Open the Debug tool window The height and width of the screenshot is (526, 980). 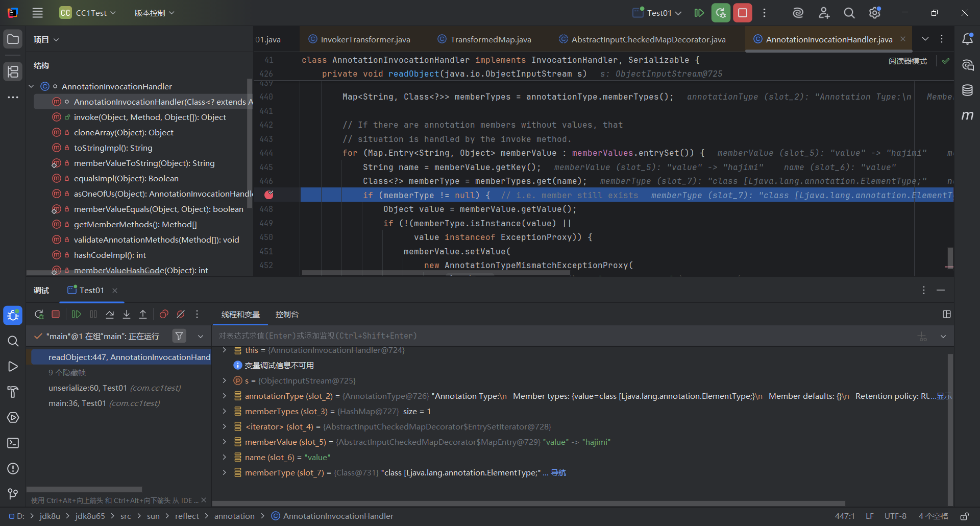pos(13,316)
